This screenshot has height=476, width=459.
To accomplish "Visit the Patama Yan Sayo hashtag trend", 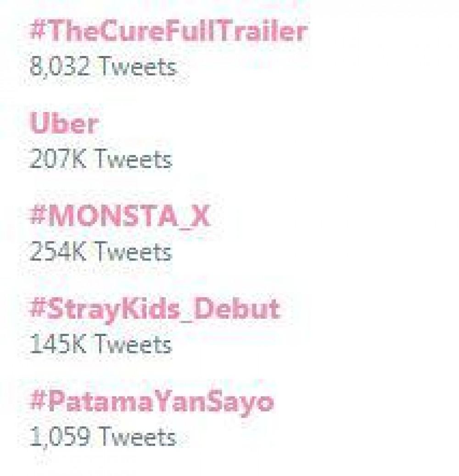I will click(x=151, y=402).
